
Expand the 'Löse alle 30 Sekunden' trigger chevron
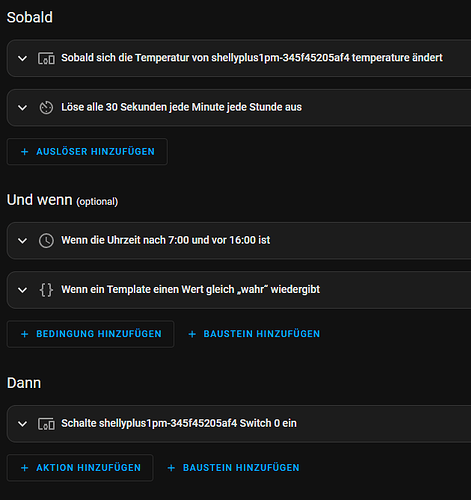coord(22,108)
